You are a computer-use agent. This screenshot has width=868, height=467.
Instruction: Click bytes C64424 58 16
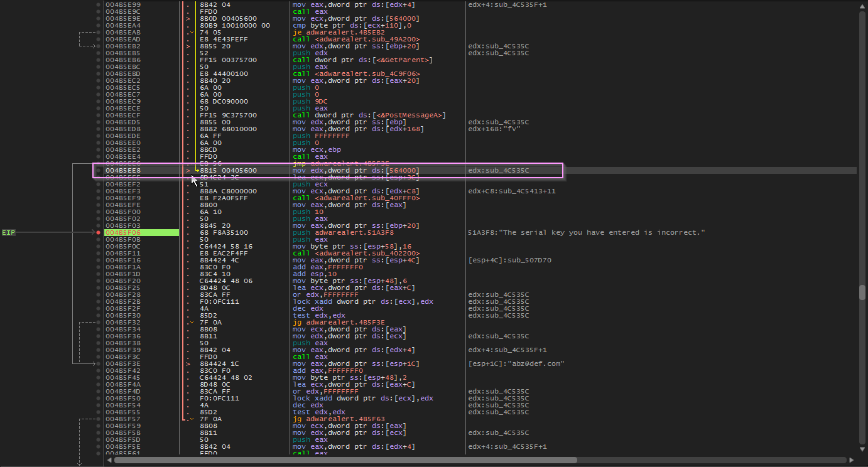click(226, 246)
